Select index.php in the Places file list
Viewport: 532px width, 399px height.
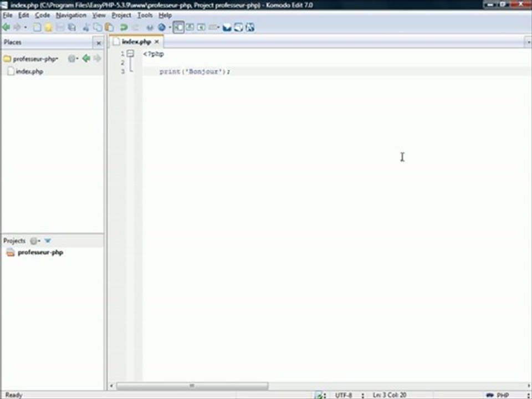pyautogui.click(x=29, y=71)
